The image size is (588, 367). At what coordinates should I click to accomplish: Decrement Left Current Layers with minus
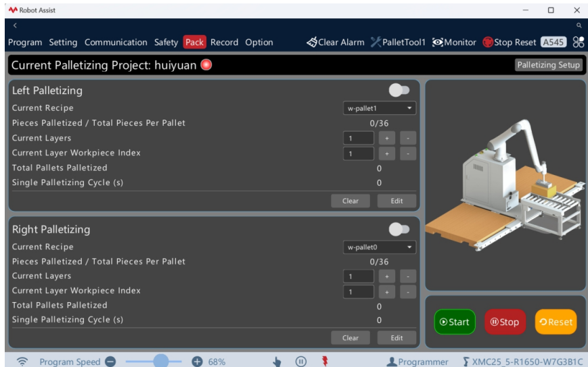click(x=408, y=138)
